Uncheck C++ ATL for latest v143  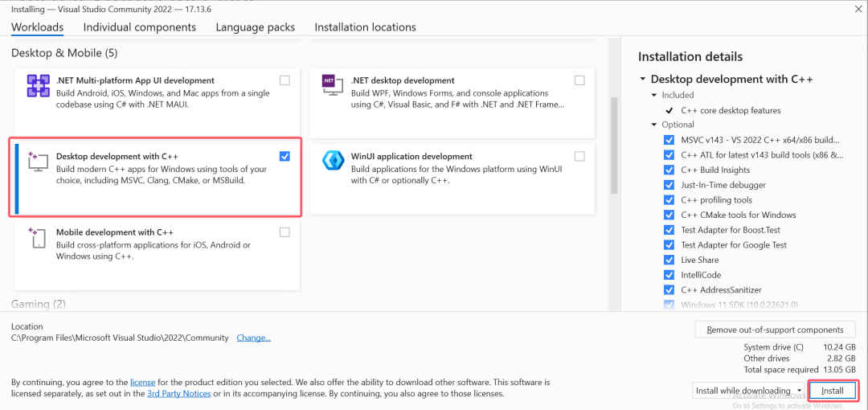click(x=669, y=155)
